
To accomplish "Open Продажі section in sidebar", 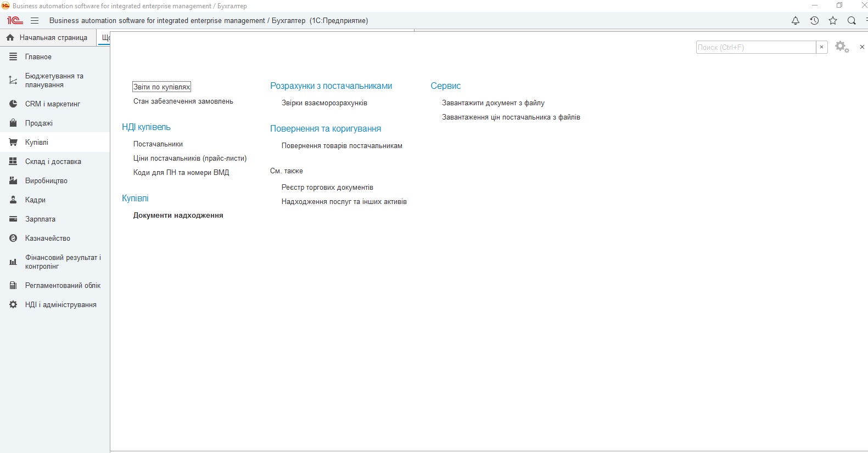I will tap(38, 123).
